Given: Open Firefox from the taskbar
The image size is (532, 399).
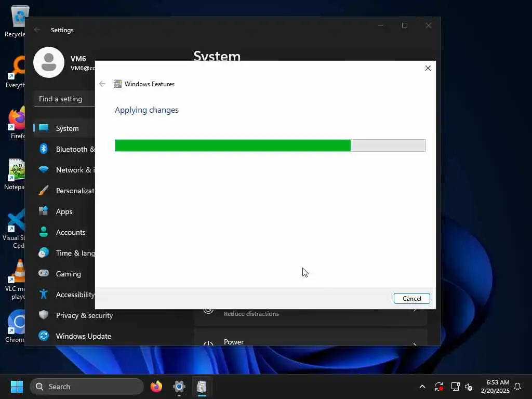Looking at the screenshot, I should point(156,387).
